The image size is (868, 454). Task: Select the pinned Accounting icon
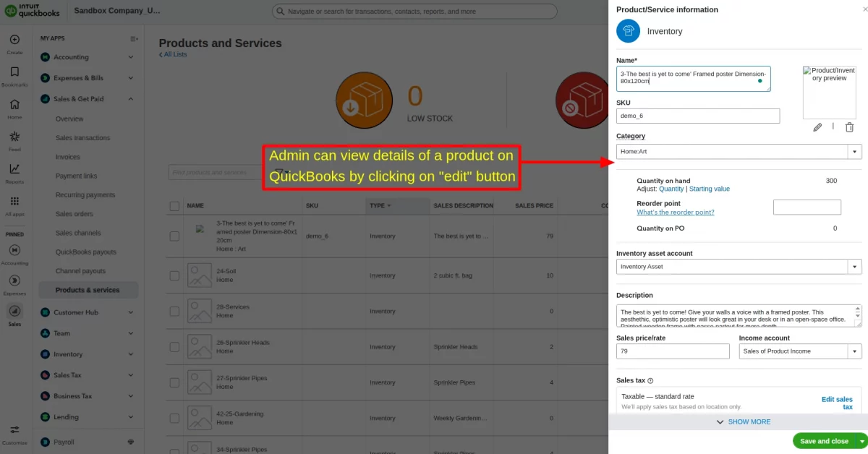coord(14,250)
